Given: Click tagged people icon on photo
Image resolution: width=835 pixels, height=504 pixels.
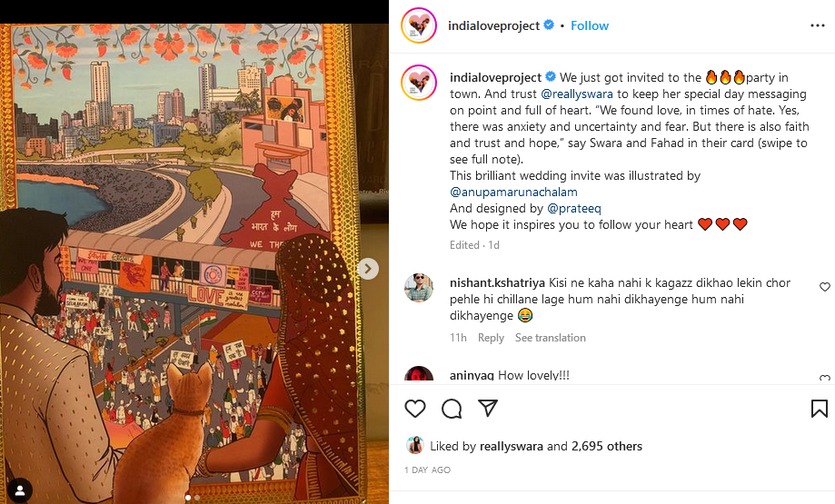Looking at the screenshot, I should [19, 490].
